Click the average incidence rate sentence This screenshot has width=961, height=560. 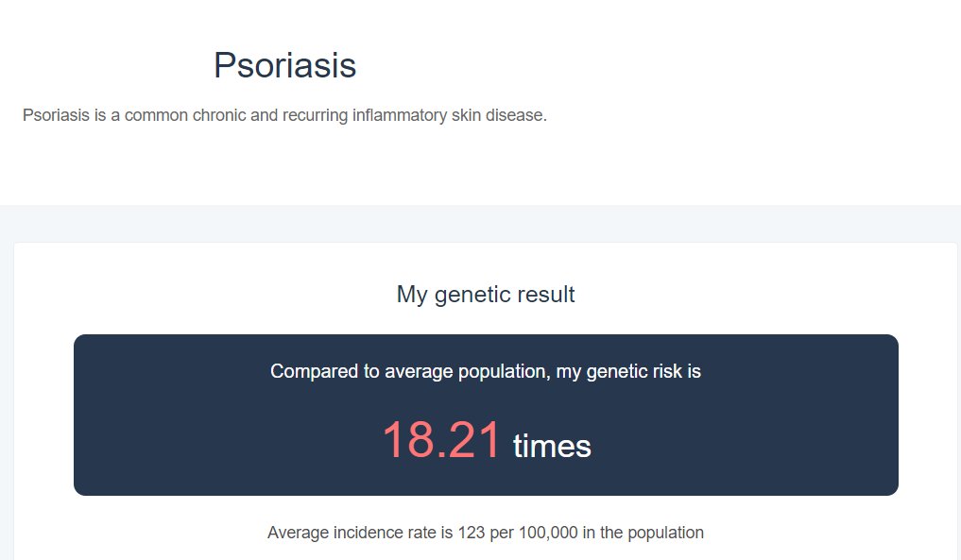(x=486, y=533)
